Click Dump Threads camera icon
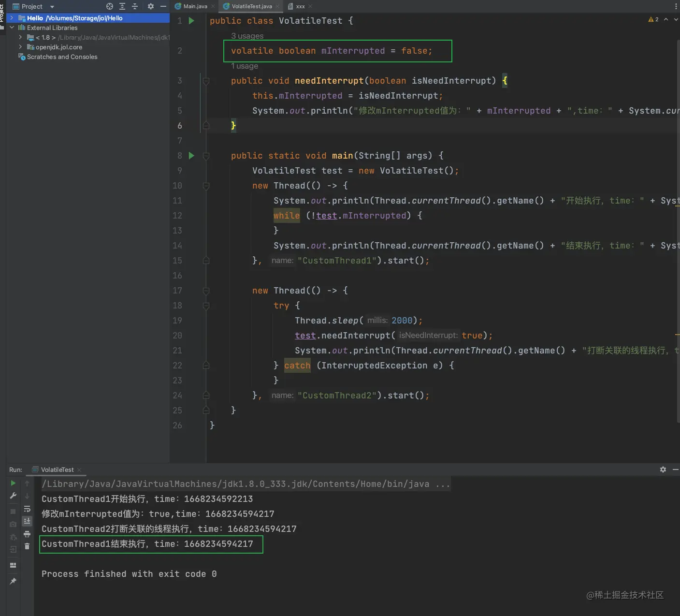Screen dimensions: 680x616 13,524
